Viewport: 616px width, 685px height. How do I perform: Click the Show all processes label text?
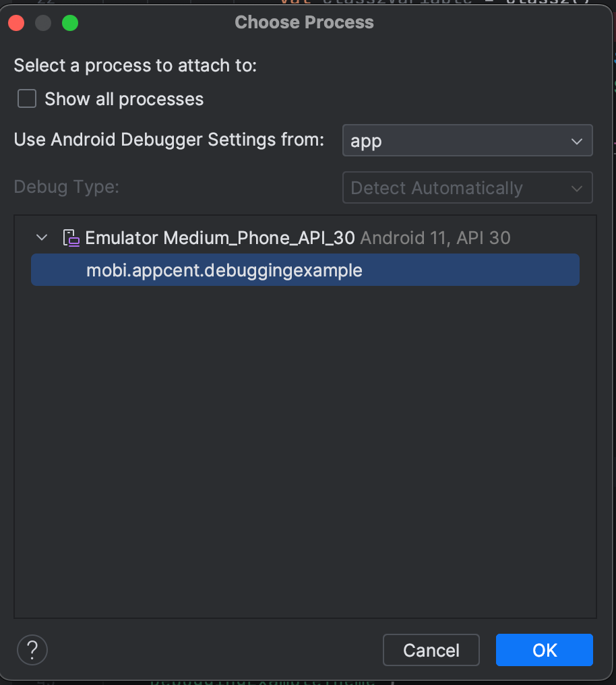point(124,100)
